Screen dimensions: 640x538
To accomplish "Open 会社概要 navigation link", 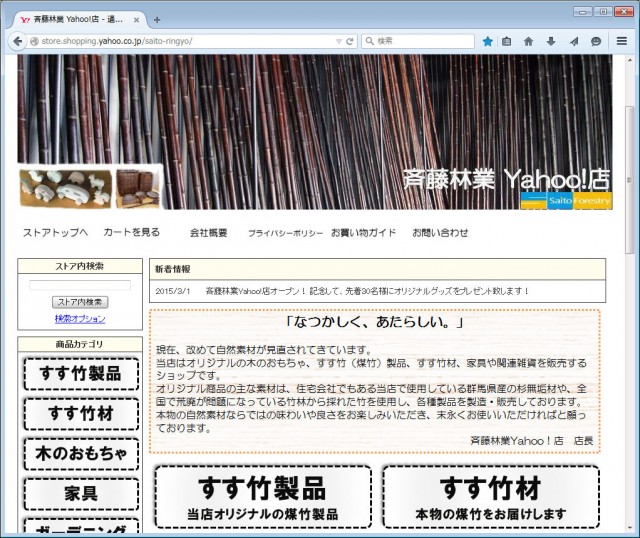I will point(209,233).
